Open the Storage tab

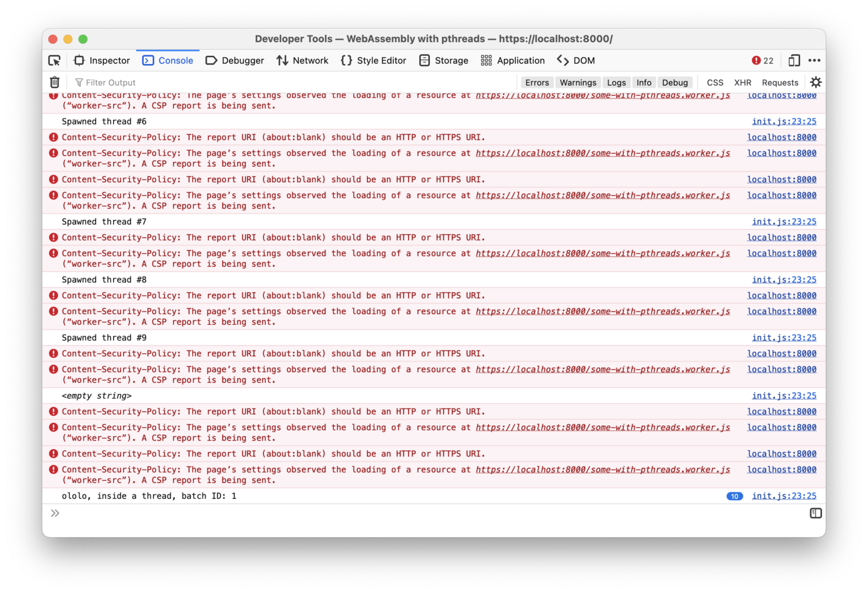[444, 60]
